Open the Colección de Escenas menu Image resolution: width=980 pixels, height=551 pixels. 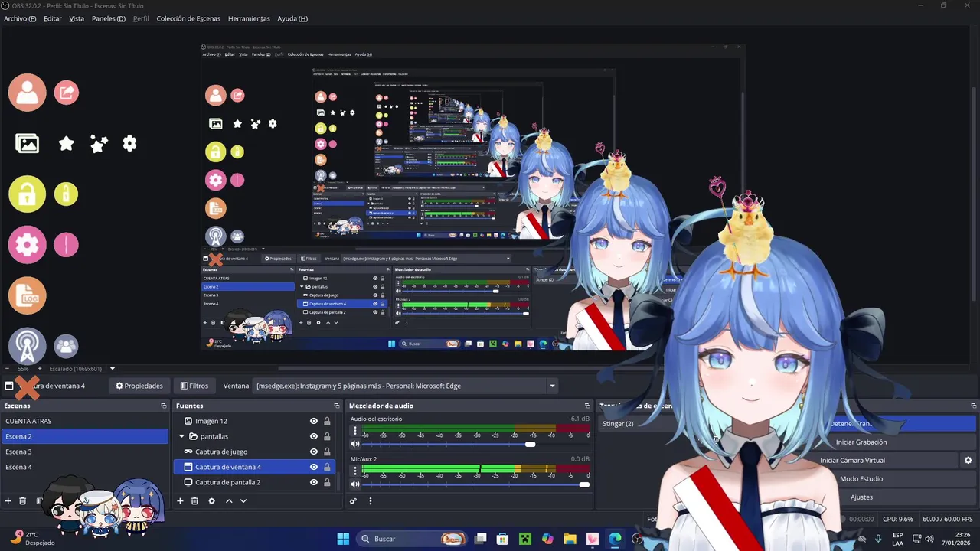[188, 18]
